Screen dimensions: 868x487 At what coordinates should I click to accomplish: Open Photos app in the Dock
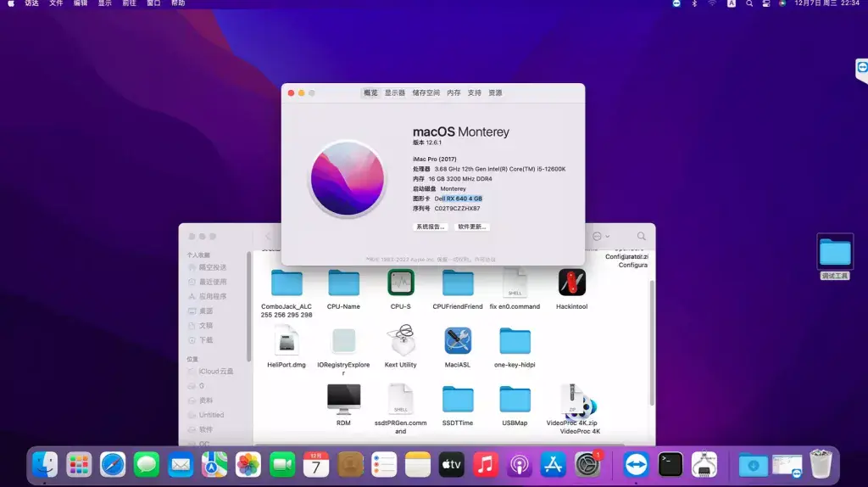[x=248, y=464]
